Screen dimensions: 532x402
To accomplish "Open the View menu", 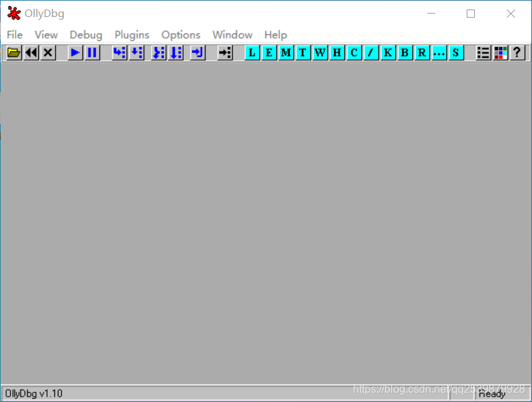I will (46, 35).
